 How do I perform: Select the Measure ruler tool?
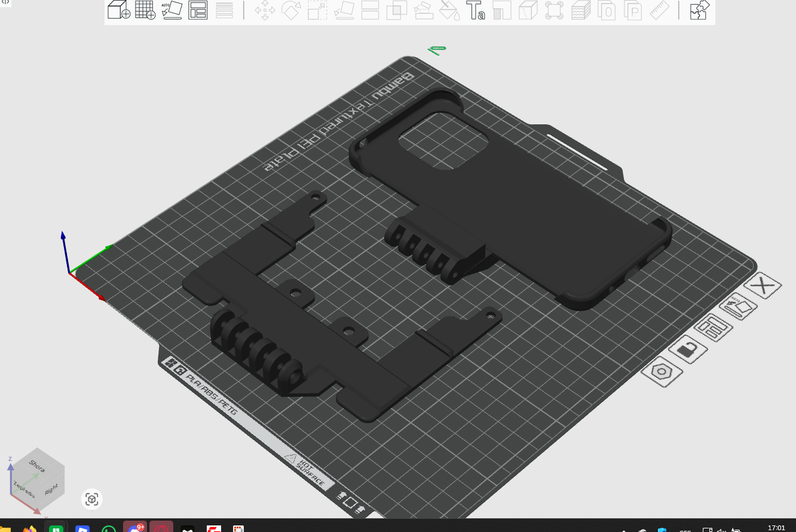660,10
